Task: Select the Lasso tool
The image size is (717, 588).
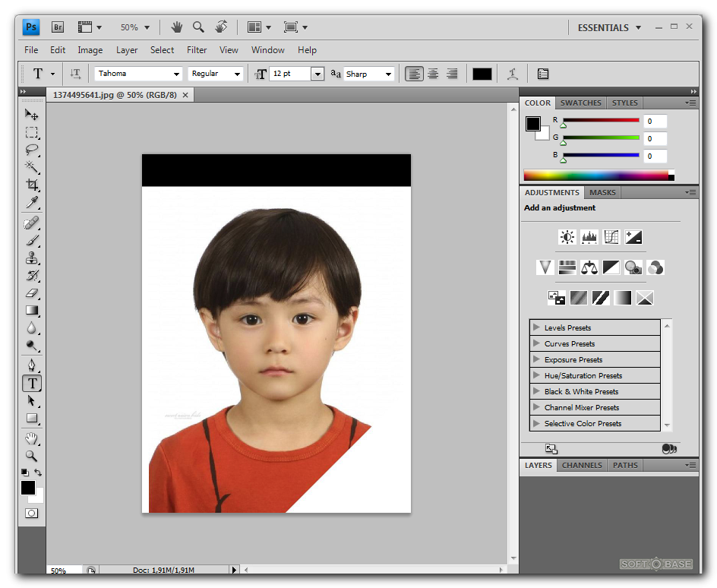Action: pyautogui.click(x=32, y=150)
